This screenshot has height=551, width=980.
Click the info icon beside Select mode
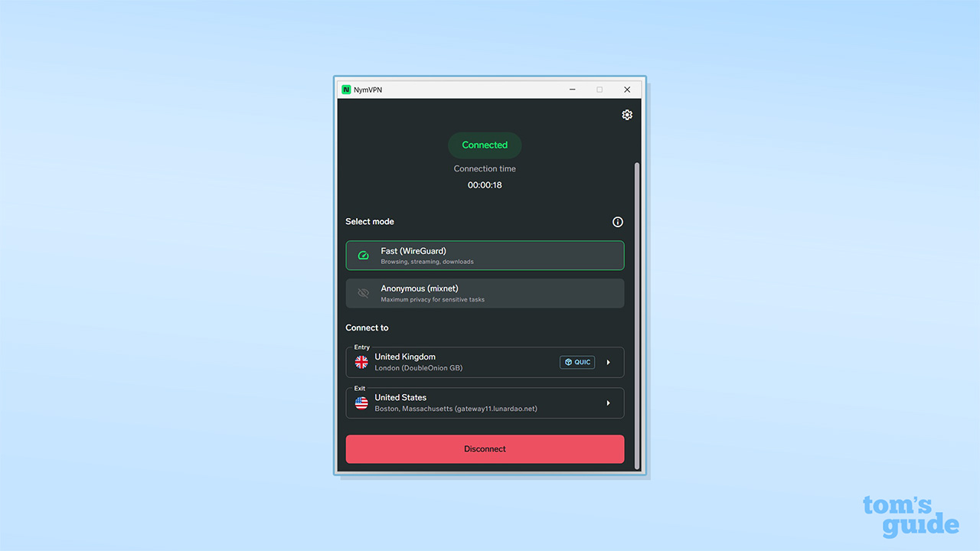[x=618, y=222]
